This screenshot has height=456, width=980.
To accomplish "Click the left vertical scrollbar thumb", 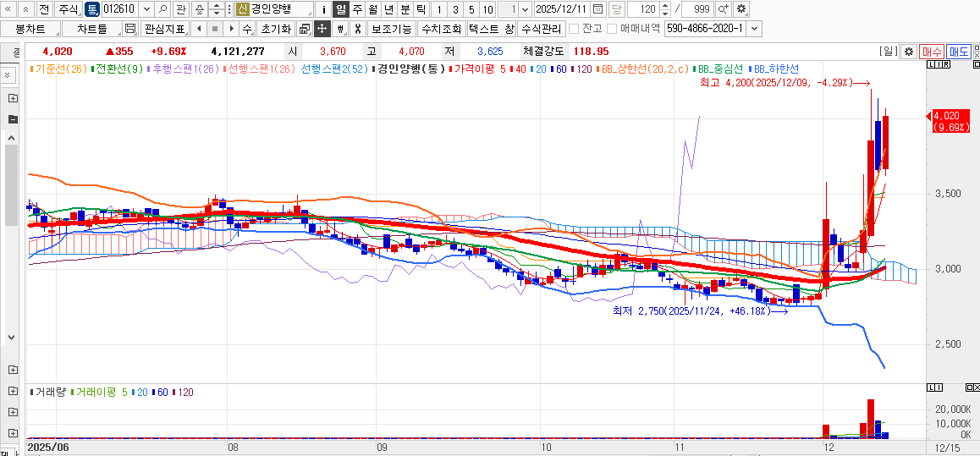I will pyautogui.click(x=11, y=186).
